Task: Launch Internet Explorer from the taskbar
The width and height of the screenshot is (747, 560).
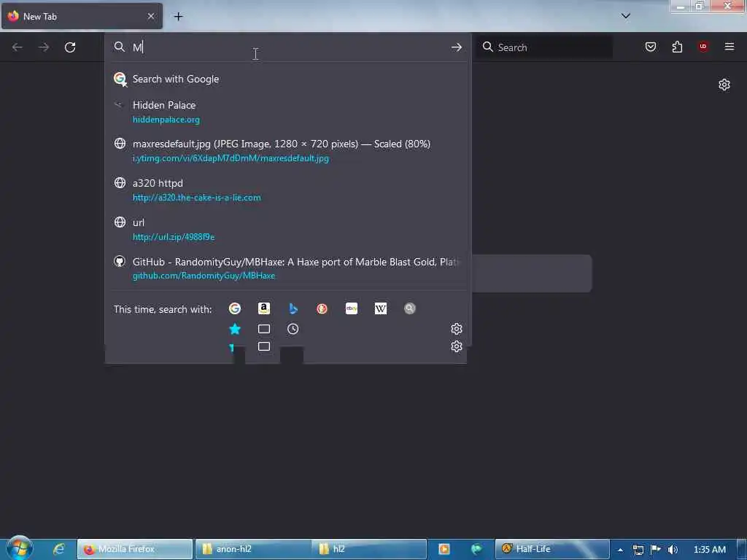Action: click(x=58, y=549)
